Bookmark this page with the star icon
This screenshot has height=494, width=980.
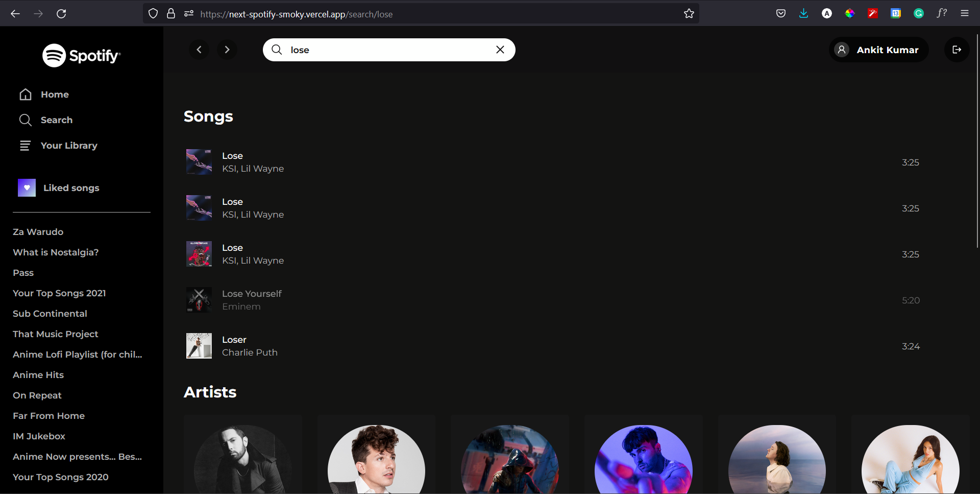(x=689, y=14)
